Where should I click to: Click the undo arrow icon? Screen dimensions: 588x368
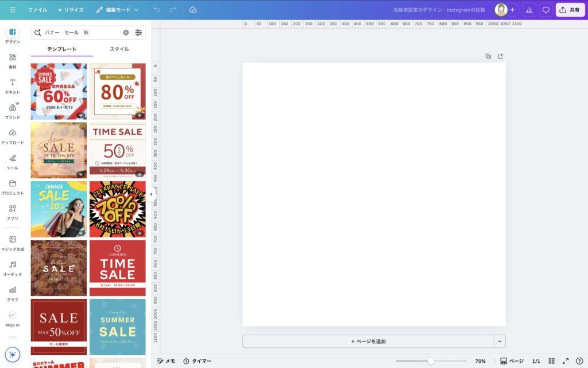pyautogui.click(x=157, y=10)
